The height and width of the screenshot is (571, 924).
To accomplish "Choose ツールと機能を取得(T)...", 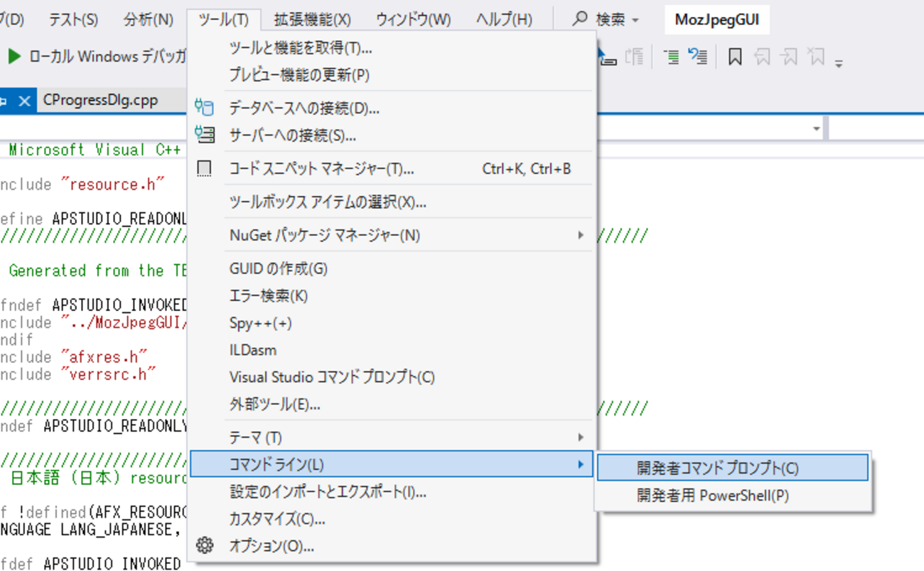I will 391,48.
